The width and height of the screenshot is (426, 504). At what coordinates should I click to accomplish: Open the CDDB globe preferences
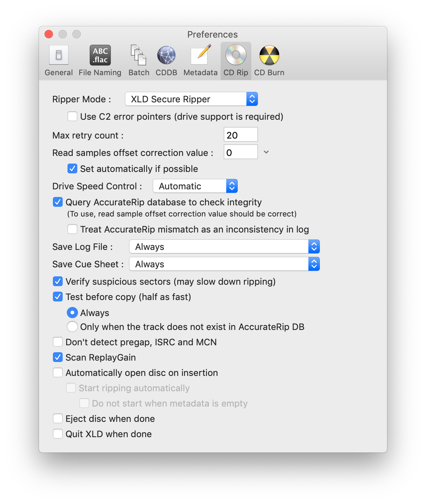click(166, 61)
